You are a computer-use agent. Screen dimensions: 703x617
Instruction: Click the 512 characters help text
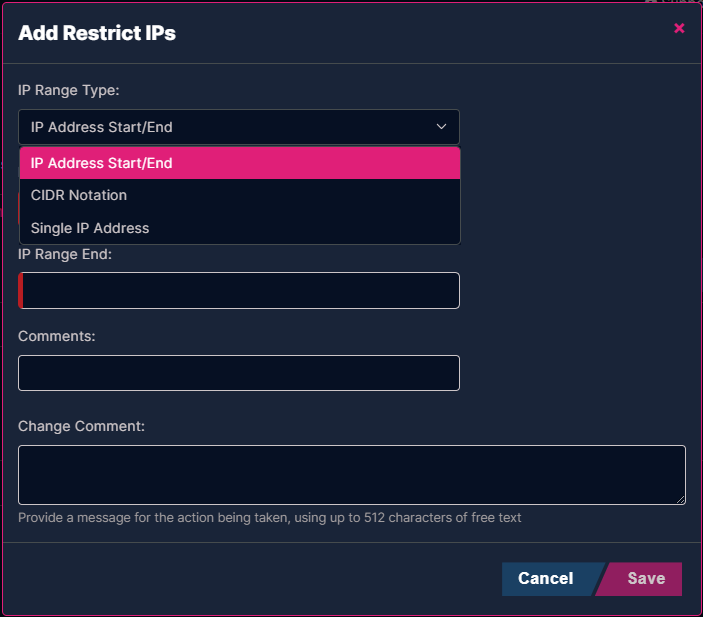[x=269, y=518]
